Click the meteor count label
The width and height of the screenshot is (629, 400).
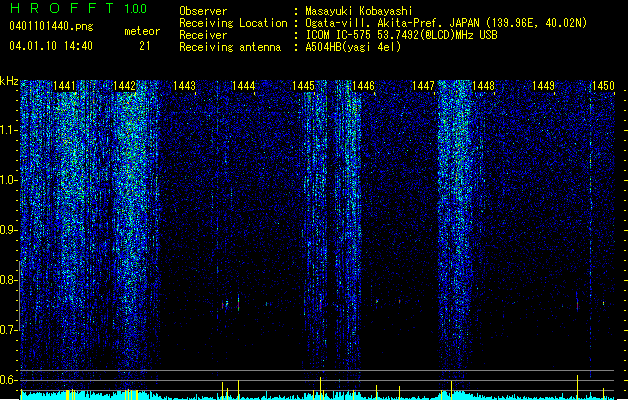(x=142, y=31)
